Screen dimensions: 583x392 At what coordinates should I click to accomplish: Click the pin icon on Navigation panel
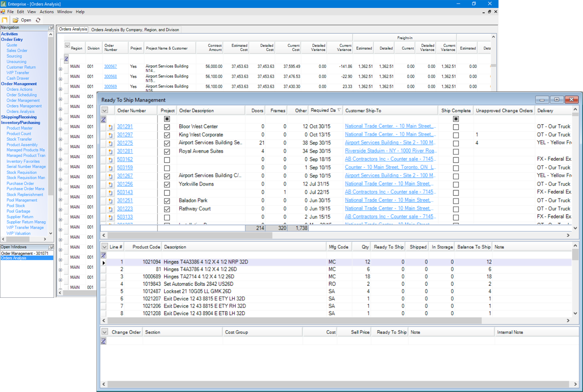(51, 28)
